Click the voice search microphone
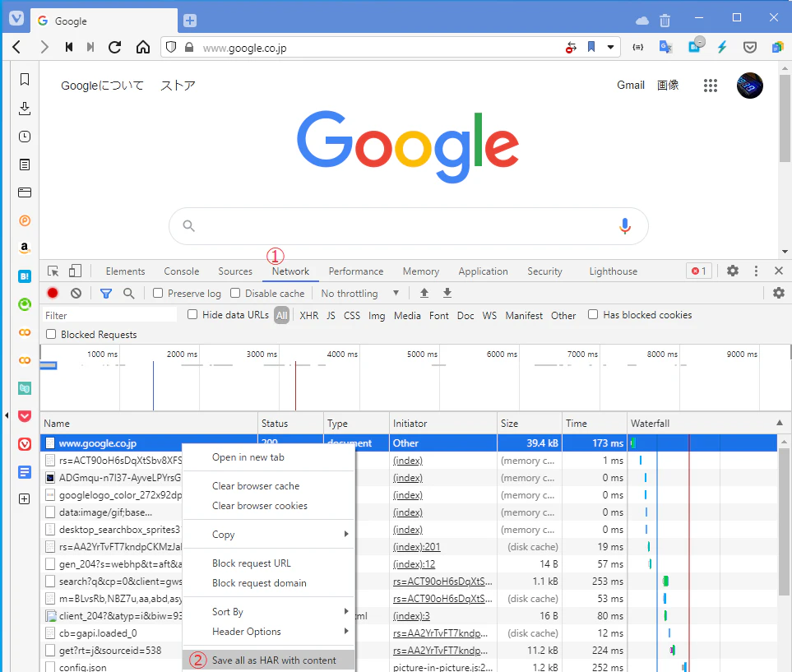This screenshot has width=792, height=672. pyautogui.click(x=625, y=226)
